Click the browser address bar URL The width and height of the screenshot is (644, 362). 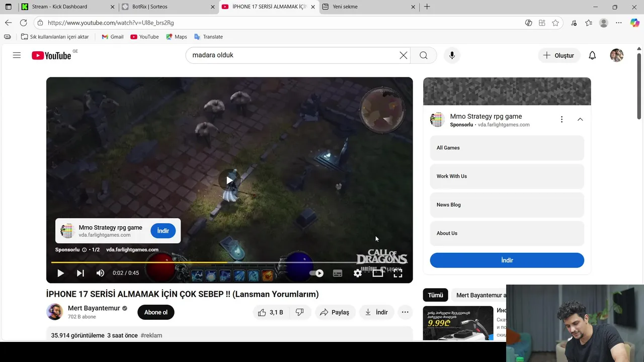point(111,23)
